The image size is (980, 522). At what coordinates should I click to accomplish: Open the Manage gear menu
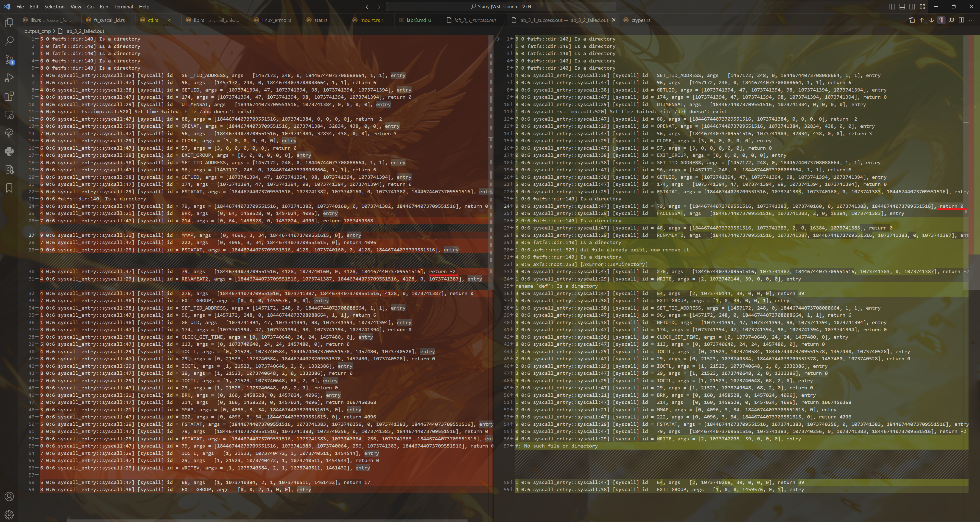pos(9,515)
